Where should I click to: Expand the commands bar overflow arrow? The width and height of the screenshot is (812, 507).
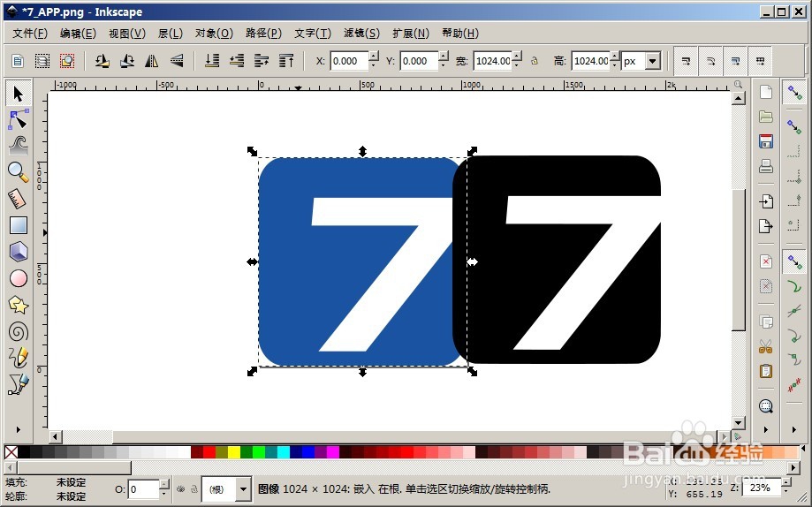765,429
